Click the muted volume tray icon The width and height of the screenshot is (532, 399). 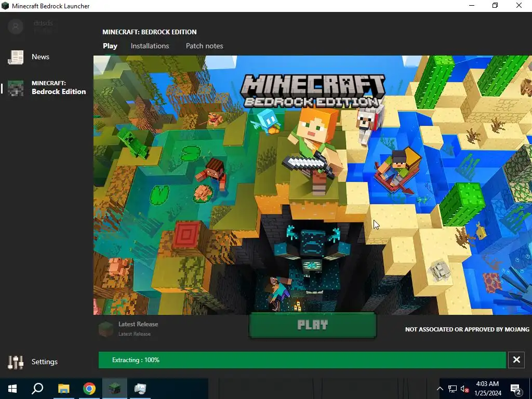coord(464,389)
